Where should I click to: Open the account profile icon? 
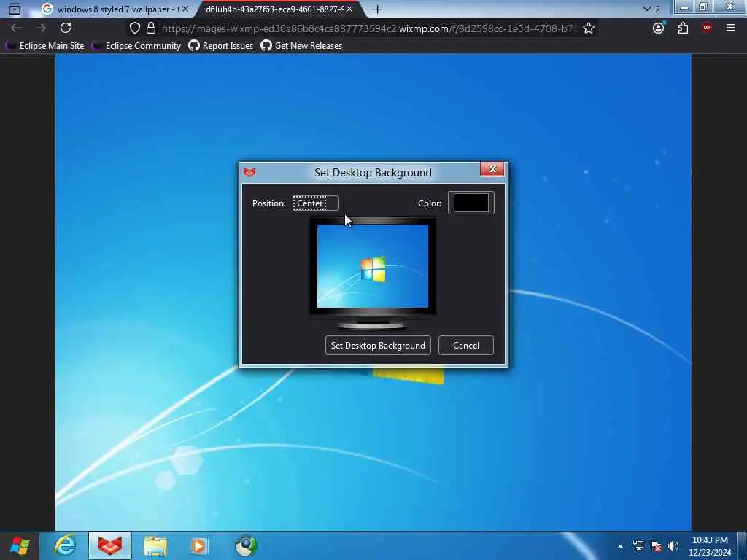pyautogui.click(x=659, y=28)
